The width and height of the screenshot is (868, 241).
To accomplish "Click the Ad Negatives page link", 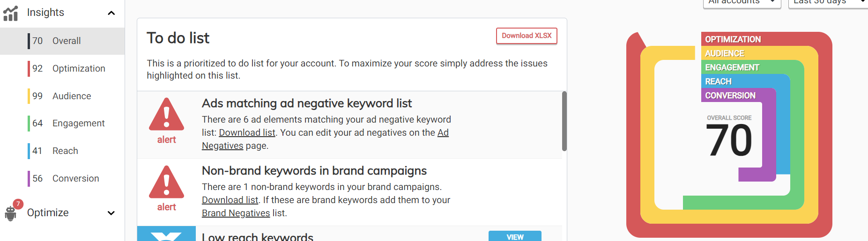I will click(443, 133).
